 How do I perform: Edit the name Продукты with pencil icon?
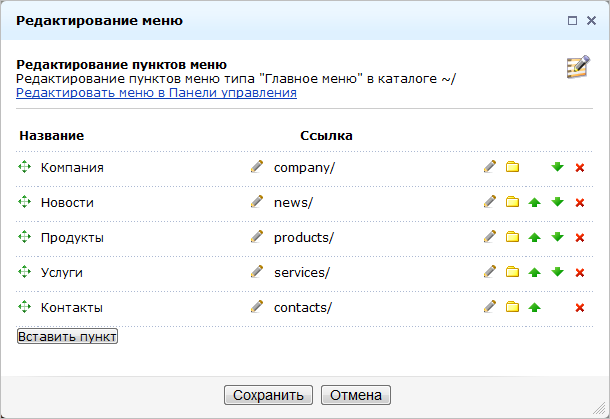pos(257,237)
